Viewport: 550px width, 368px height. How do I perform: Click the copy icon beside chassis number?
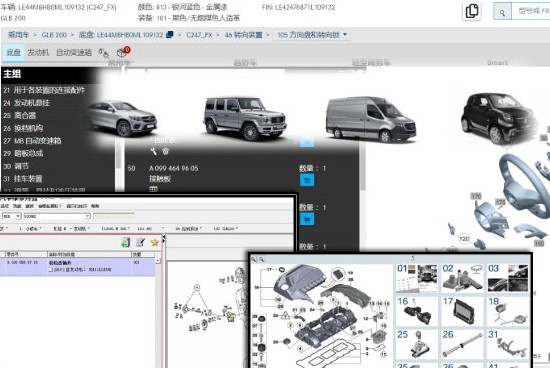click(170, 34)
